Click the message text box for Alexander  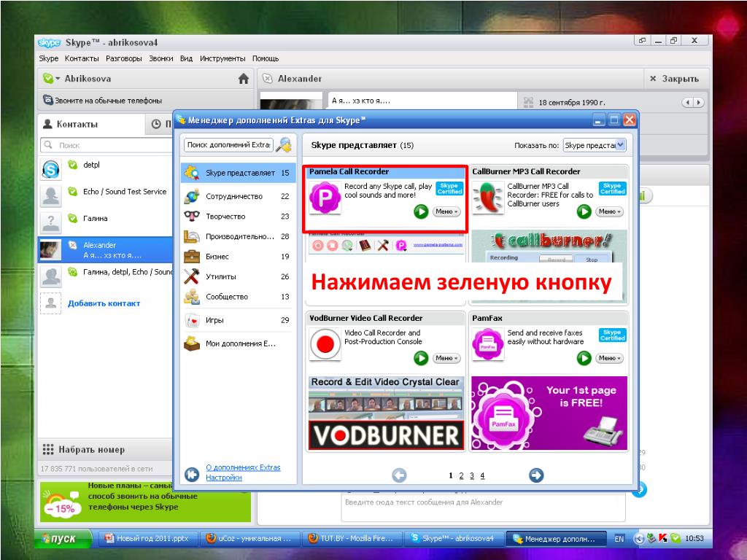pyautogui.click(x=483, y=507)
